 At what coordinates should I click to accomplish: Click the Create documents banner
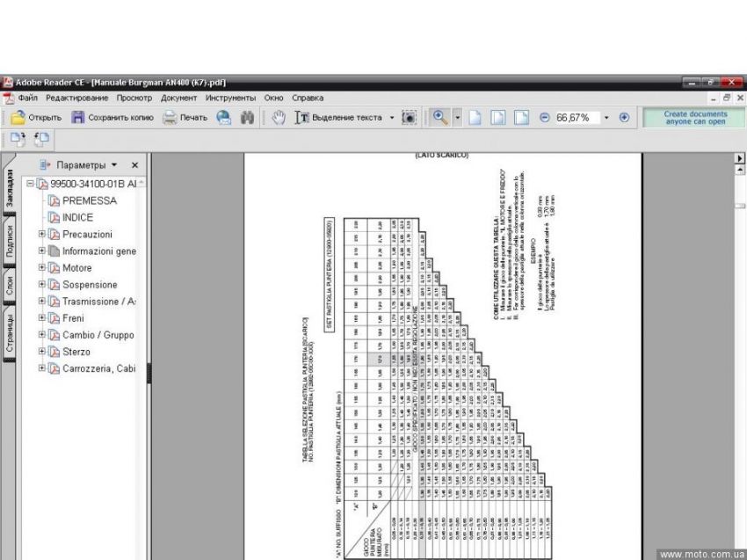tap(694, 118)
